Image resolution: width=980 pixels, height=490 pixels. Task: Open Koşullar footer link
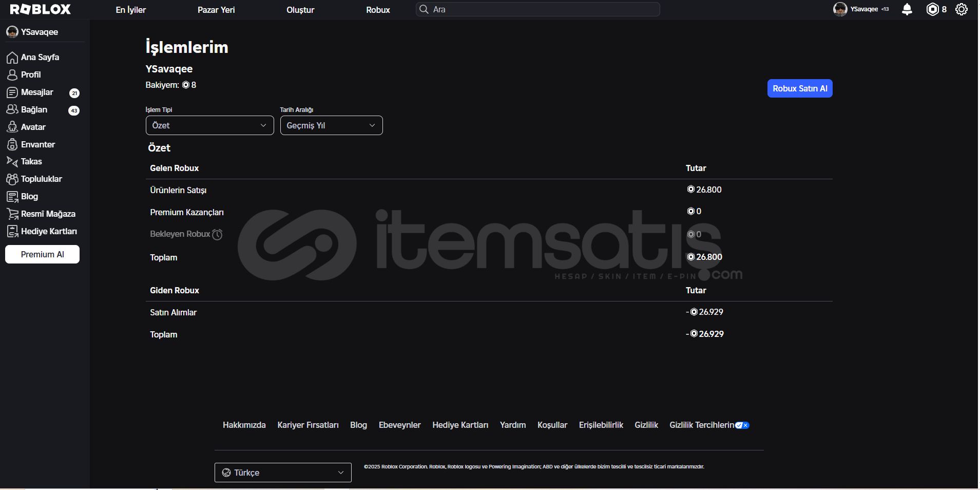(552, 425)
